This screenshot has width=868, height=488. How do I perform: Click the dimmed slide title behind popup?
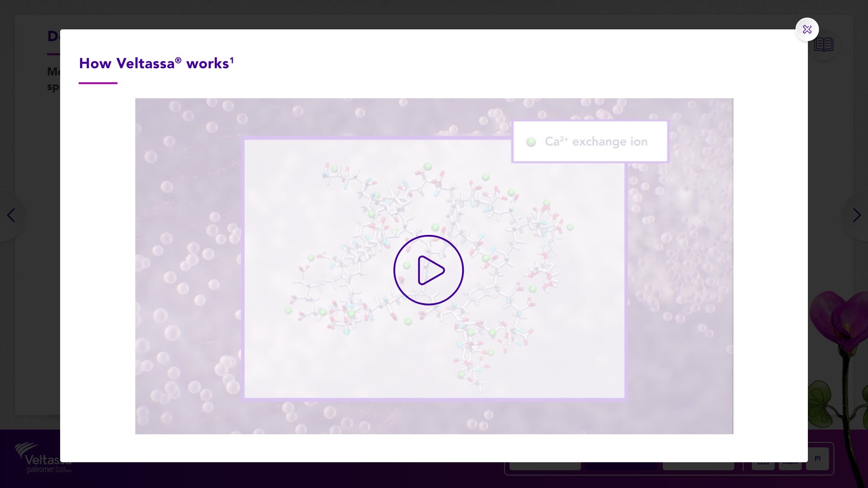(x=53, y=36)
